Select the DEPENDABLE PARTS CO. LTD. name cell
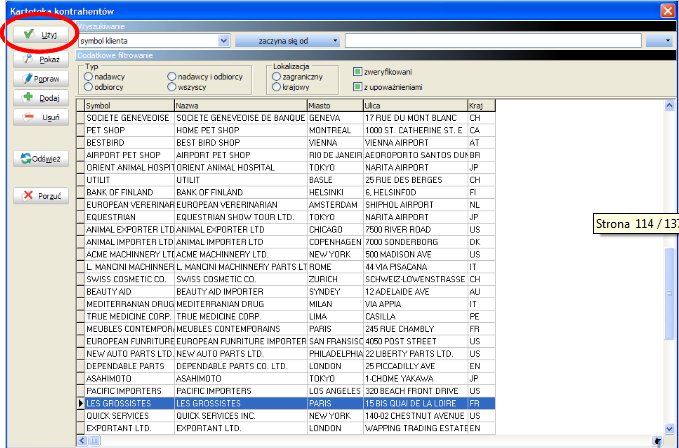Viewport: 679px width, 448px height. (x=241, y=366)
